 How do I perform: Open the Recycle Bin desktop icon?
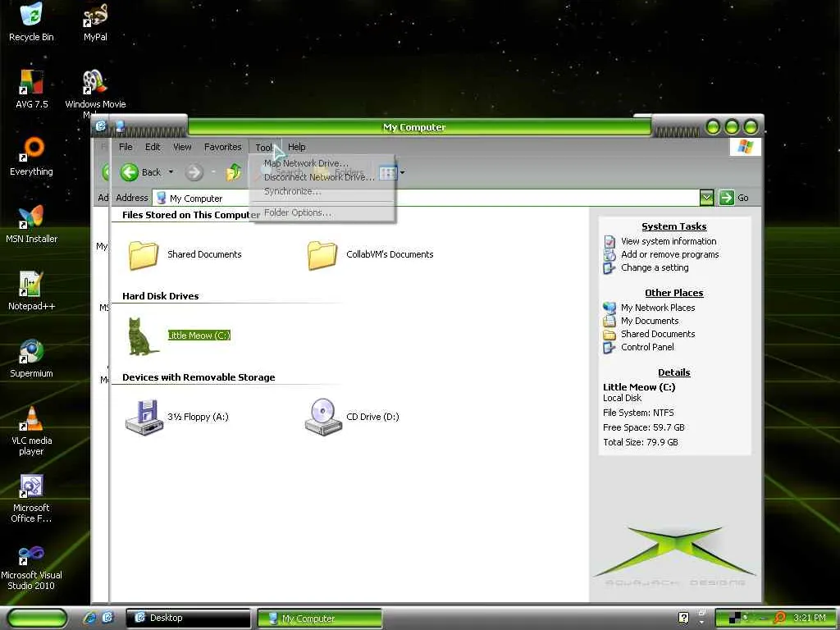click(x=31, y=21)
